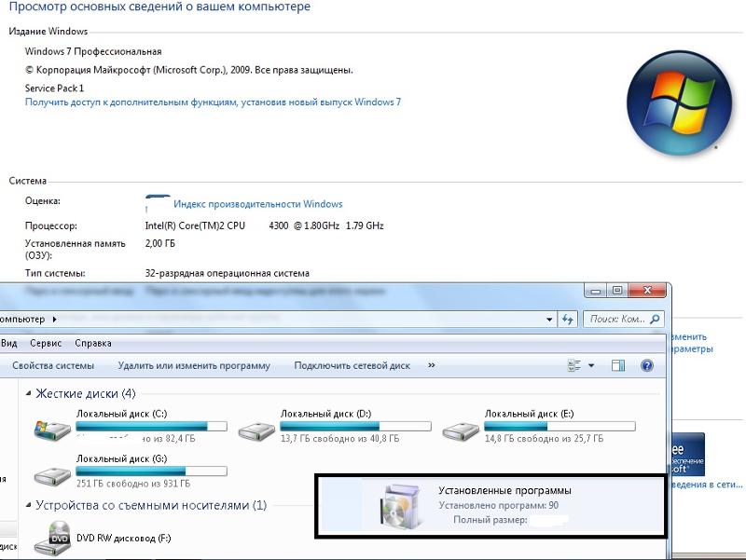This screenshot has width=746, height=560.
Task: Click Свойства системы toolbar button
Action: pyautogui.click(x=53, y=365)
